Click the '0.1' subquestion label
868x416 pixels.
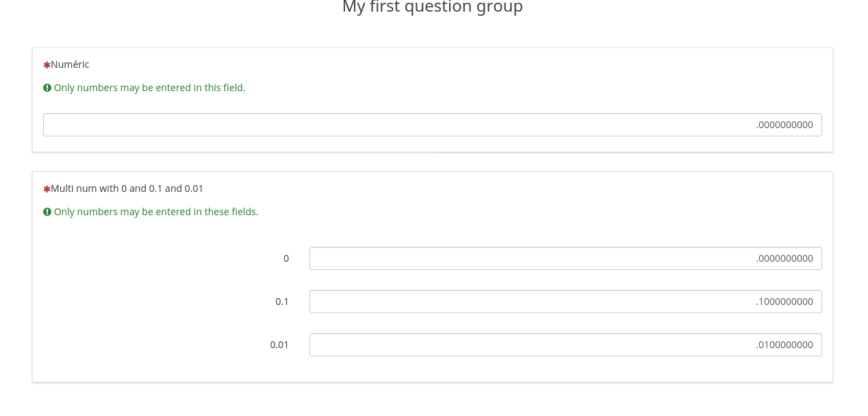click(x=282, y=302)
